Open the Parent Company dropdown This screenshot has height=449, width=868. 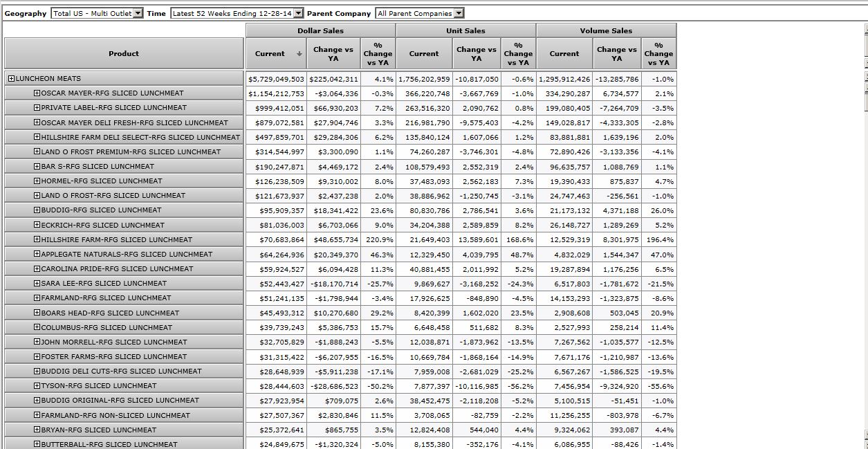tap(459, 13)
